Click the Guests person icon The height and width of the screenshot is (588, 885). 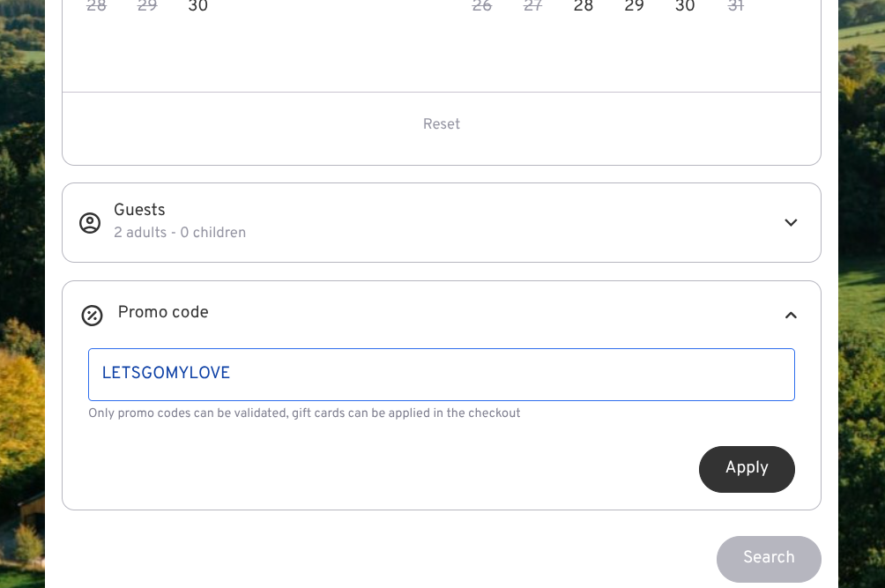(x=90, y=223)
